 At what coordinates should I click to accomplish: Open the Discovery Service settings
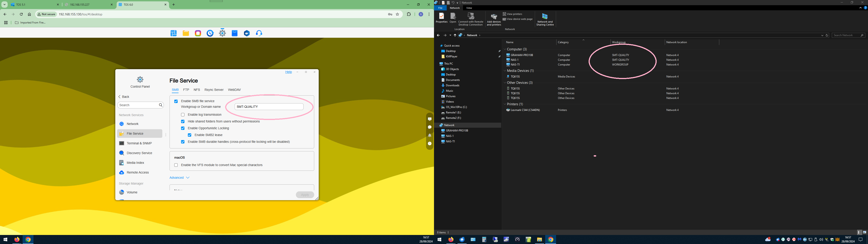pos(139,153)
